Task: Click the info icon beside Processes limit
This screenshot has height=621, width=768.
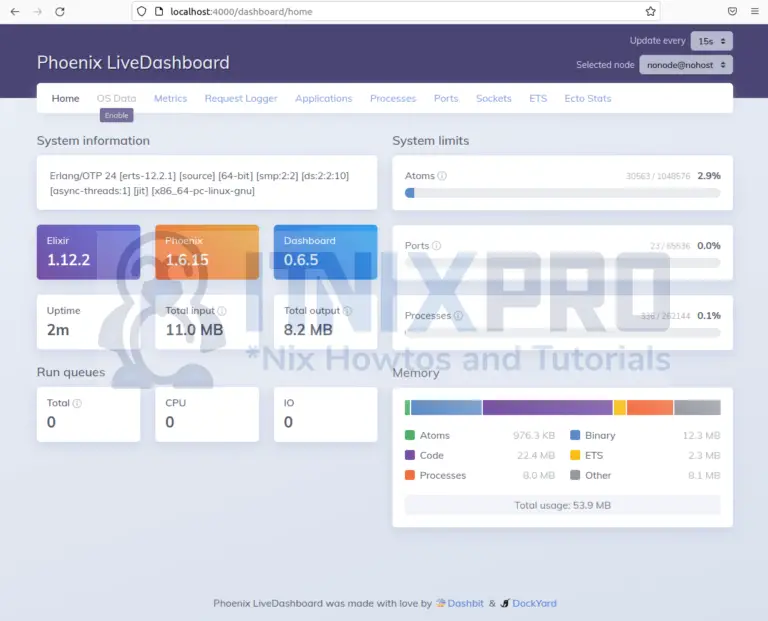Action: (458, 316)
